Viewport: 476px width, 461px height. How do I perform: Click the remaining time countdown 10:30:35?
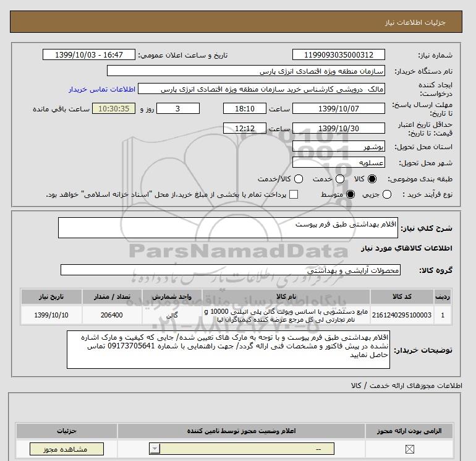(x=114, y=109)
